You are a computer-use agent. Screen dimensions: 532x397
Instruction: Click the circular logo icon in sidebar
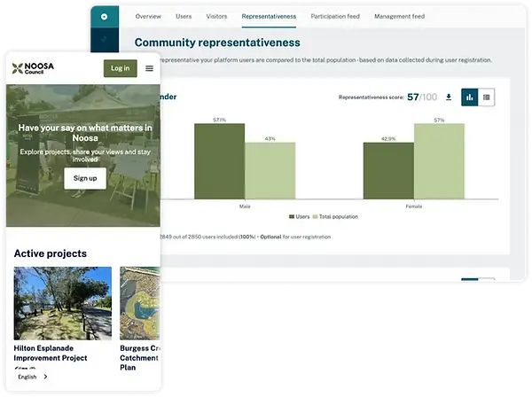pyautogui.click(x=104, y=17)
